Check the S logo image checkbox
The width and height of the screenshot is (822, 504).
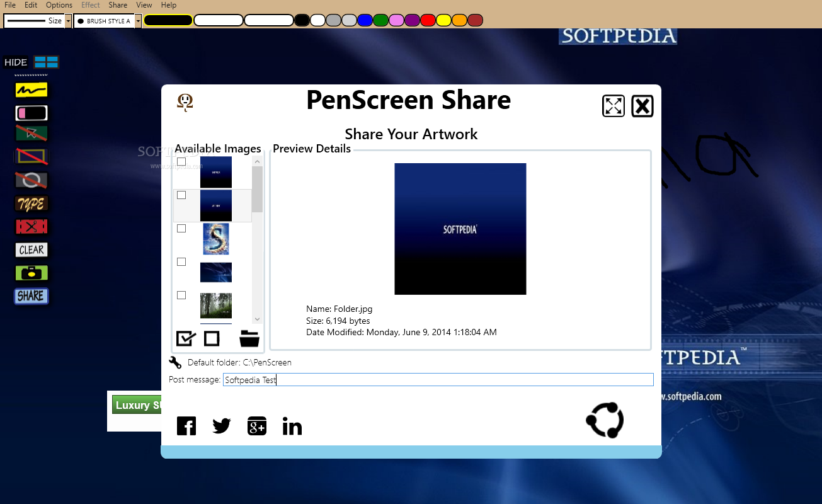181,229
